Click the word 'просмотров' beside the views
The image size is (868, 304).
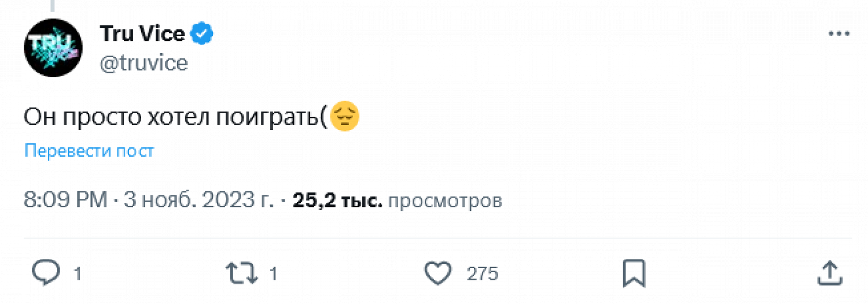tap(444, 201)
